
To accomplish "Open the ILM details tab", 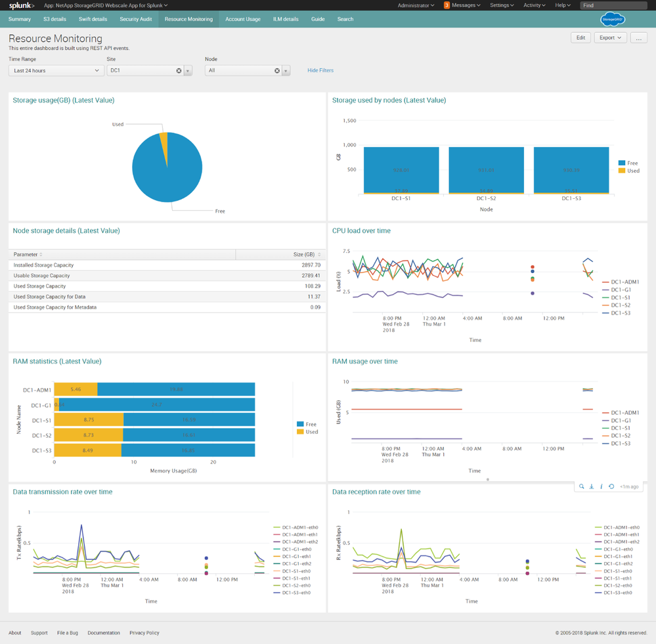I will (286, 20).
